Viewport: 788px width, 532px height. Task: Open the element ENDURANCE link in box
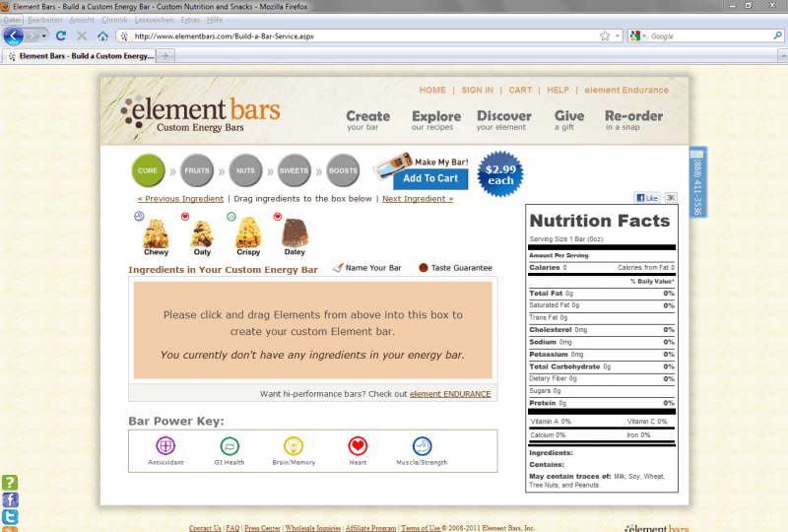pyautogui.click(x=450, y=394)
